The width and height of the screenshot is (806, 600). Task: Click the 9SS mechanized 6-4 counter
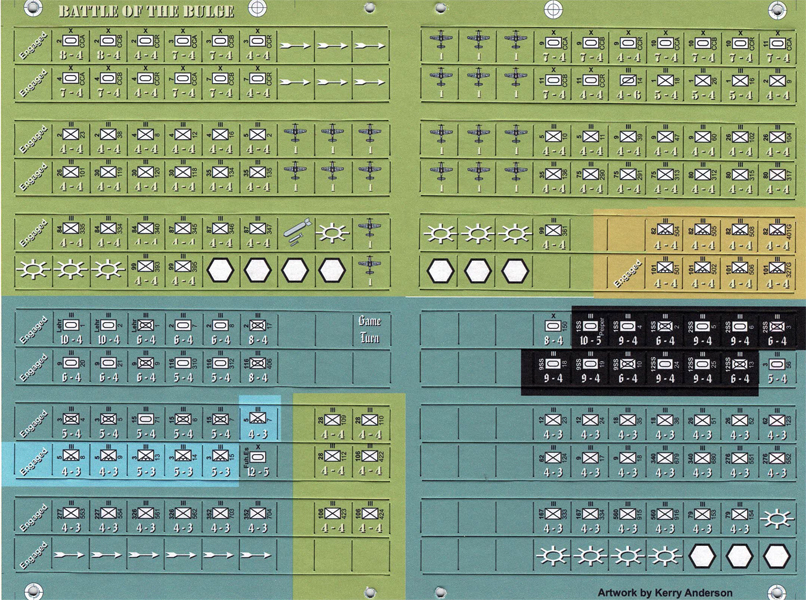coord(628,369)
